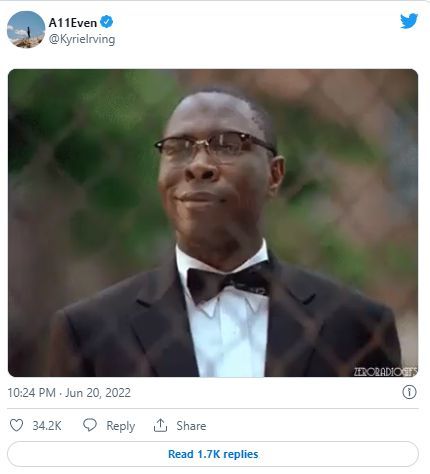The height and width of the screenshot is (474, 430).
Task: Click the blue verified badge
Action: click(107, 22)
